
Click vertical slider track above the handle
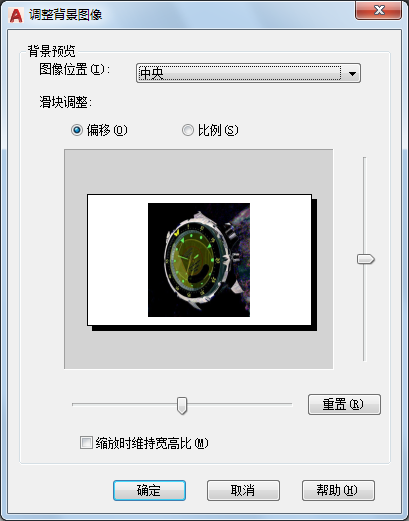(x=365, y=205)
